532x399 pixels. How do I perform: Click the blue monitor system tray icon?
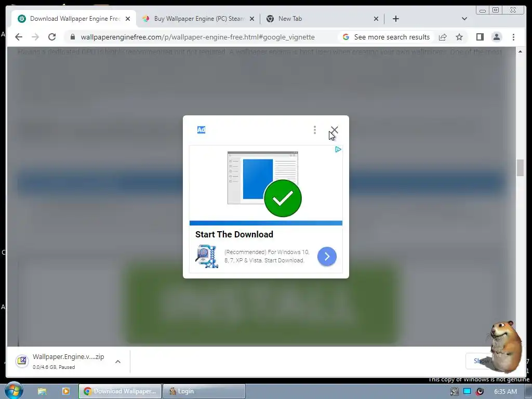[467, 392]
